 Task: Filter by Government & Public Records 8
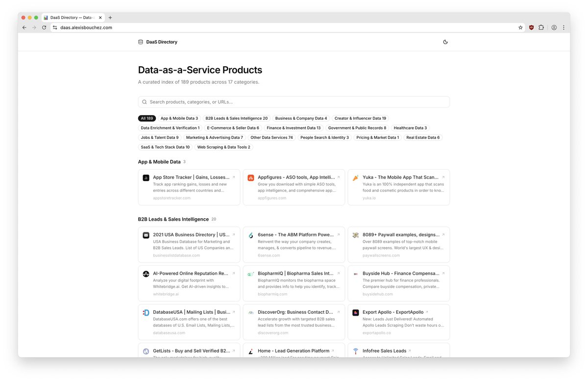tap(357, 128)
